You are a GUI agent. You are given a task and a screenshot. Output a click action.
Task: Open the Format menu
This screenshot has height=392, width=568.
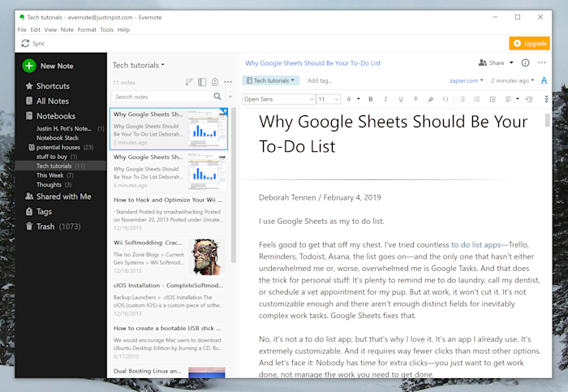click(86, 30)
